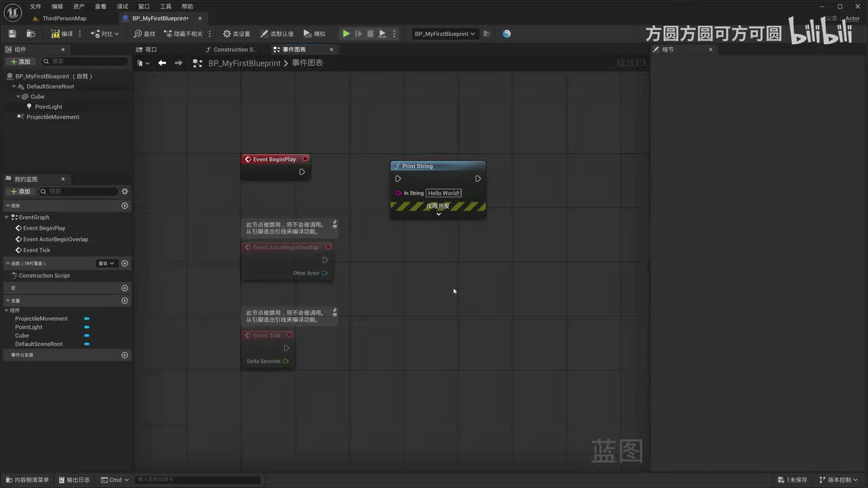The width and height of the screenshot is (868, 488).
Task: Add a new macro with the 宏 plus icon
Action: coord(125,288)
